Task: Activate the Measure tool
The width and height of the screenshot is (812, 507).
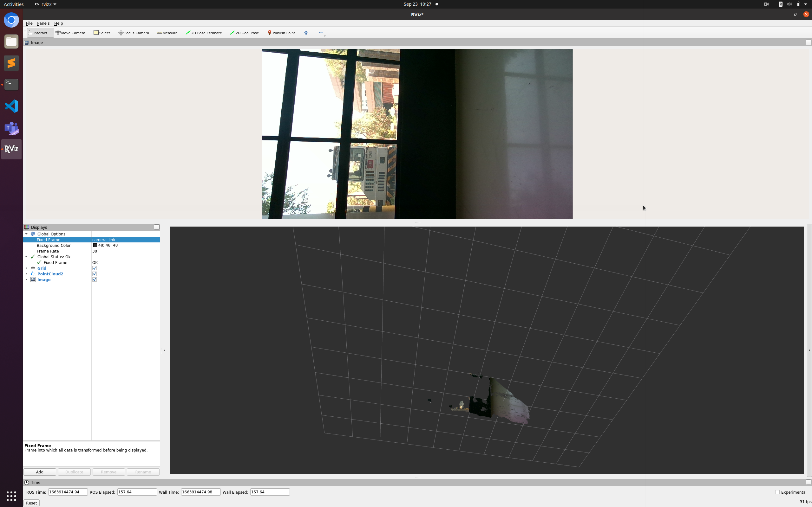Action: [x=167, y=33]
